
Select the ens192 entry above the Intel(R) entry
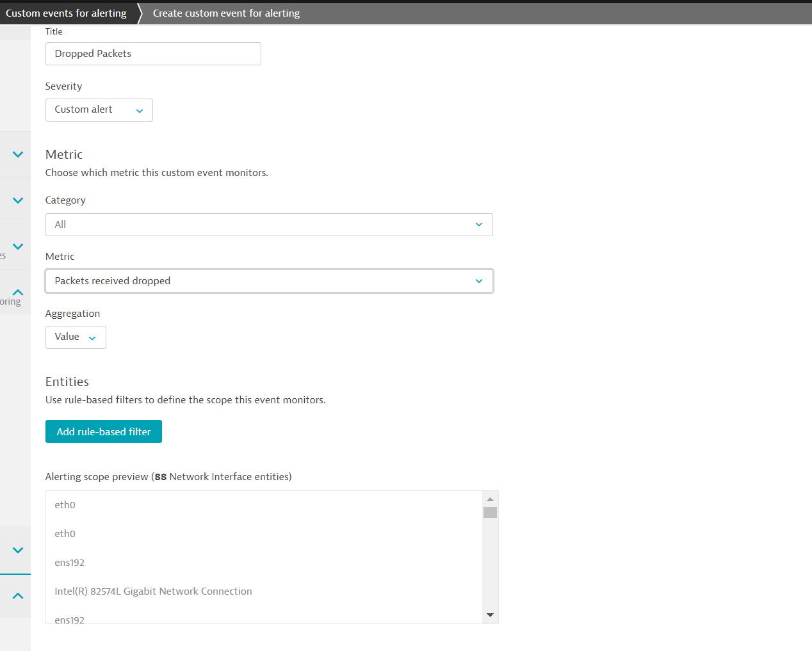coord(70,563)
